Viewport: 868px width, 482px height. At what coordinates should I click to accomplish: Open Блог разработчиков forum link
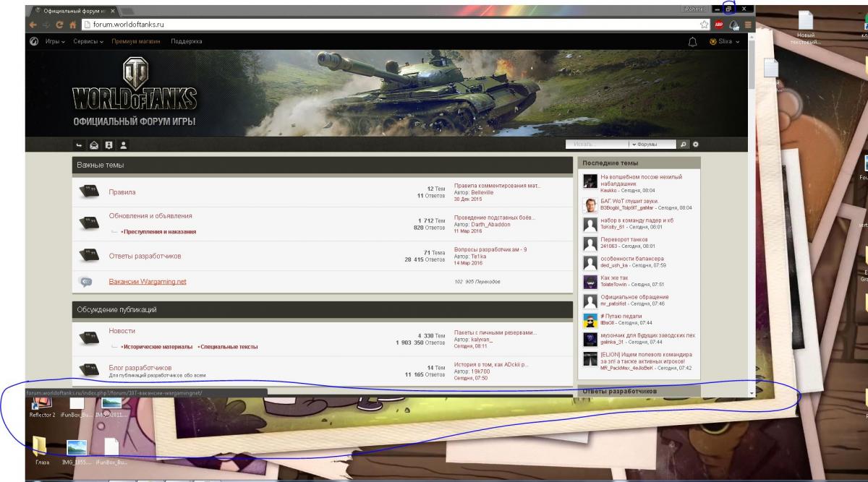(x=140, y=368)
